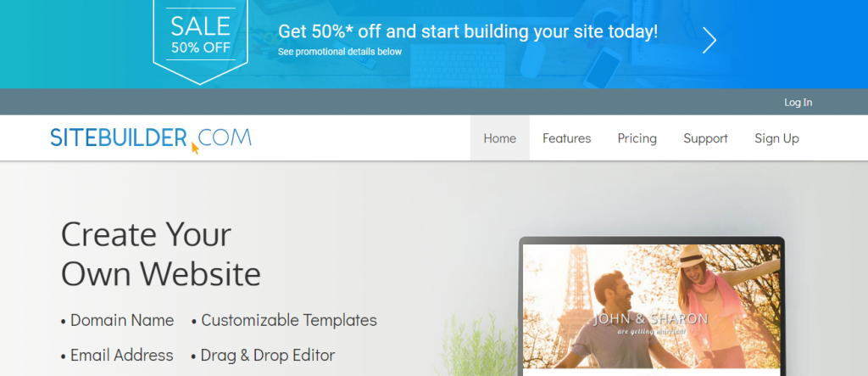Click Sign Up in the navigation bar
868x376 pixels.
pyautogui.click(x=776, y=138)
